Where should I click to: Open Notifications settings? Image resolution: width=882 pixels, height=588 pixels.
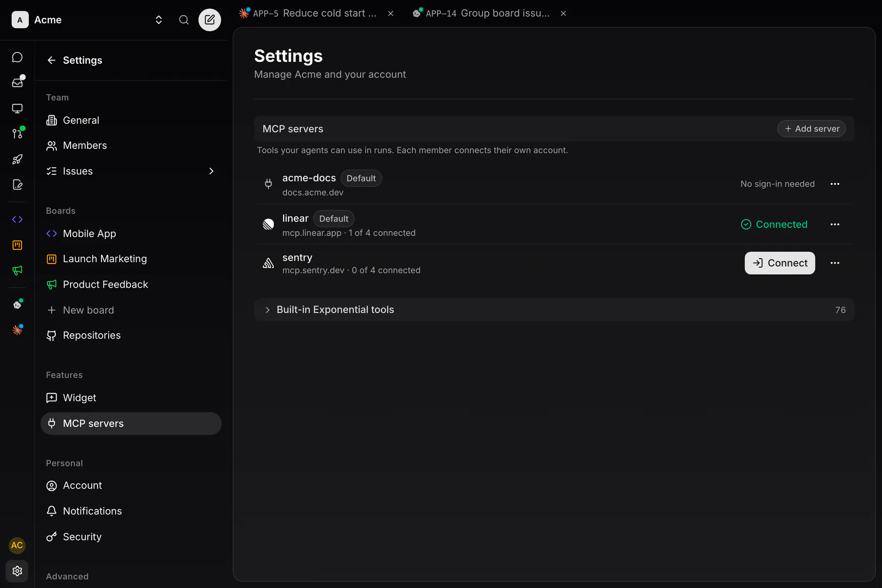[x=131, y=511]
